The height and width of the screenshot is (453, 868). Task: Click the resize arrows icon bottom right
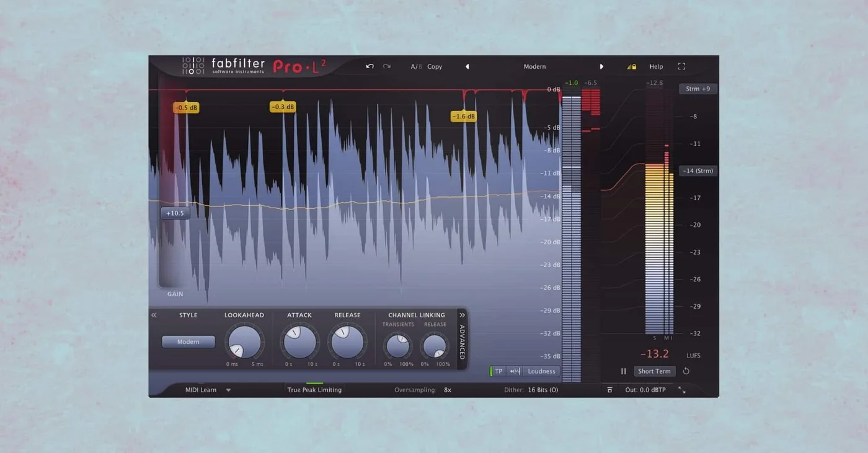[682, 390]
